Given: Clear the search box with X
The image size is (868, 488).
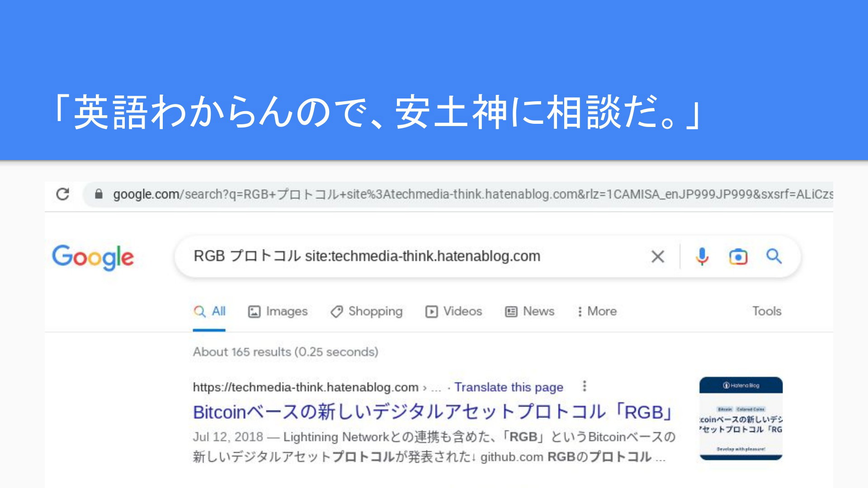Looking at the screenshot, I should coord(658,256).
